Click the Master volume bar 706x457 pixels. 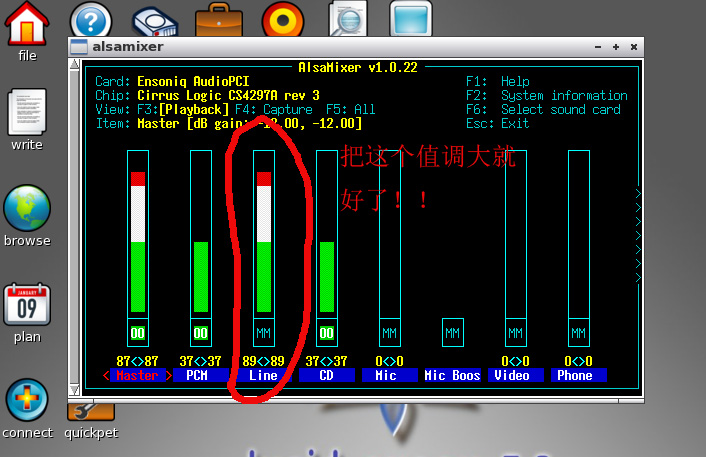(138, 240)
